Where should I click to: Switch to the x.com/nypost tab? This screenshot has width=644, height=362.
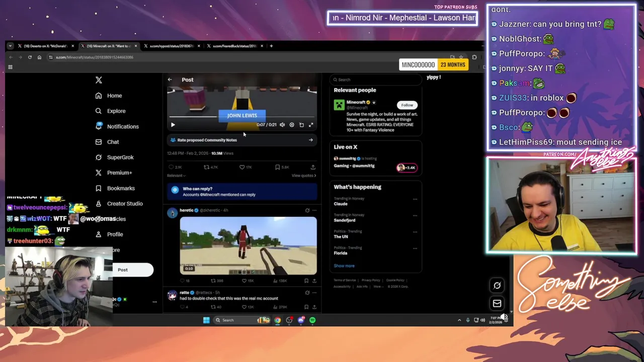[x=171, y=46]
